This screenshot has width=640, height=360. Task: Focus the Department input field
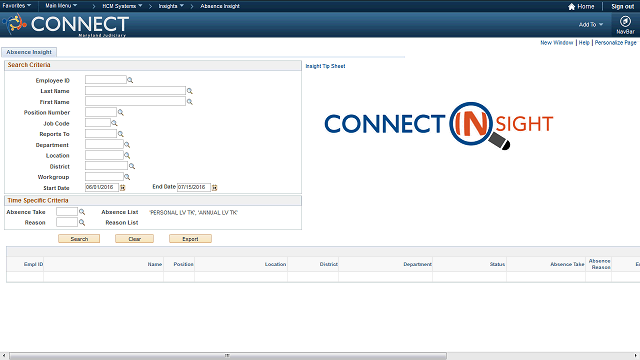pyautogui.click(x=104, y=144)
